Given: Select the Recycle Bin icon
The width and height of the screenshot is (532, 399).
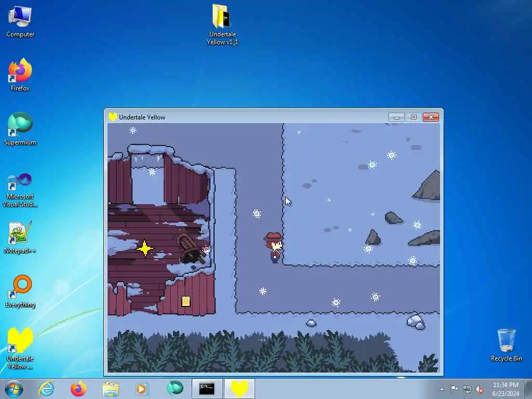Looking at the screenshot, I should (x=506, y=345).
